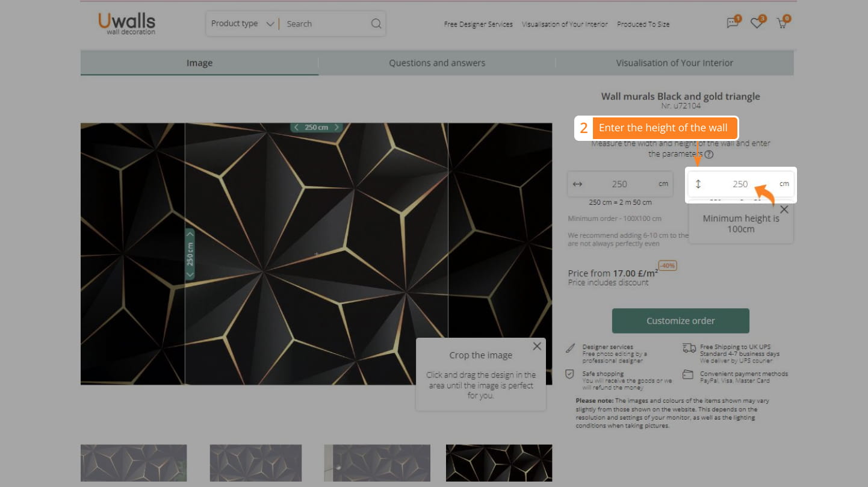Open the chat messages icon
868x487 pixels.
732,23
